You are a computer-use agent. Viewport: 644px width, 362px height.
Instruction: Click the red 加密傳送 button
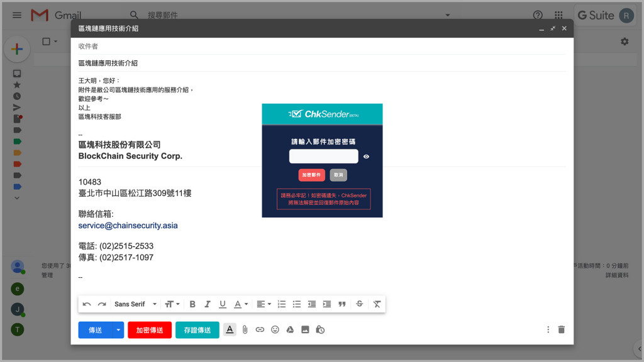pos(150,330)
